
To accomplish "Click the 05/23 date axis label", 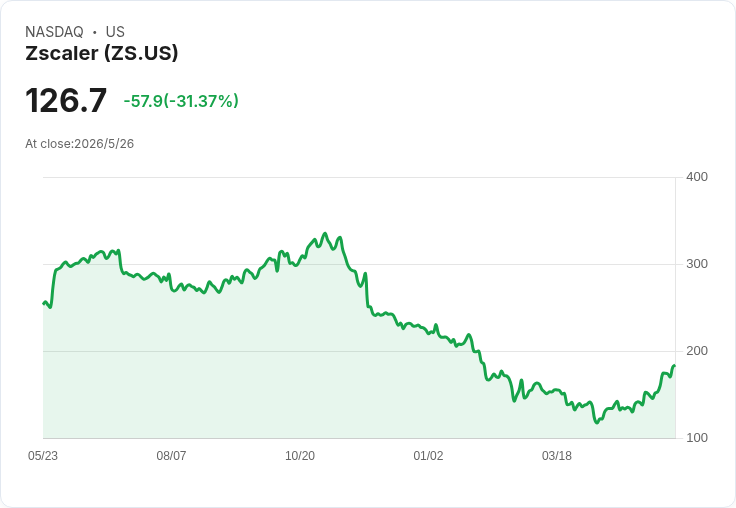I will (x=43, y=455).
